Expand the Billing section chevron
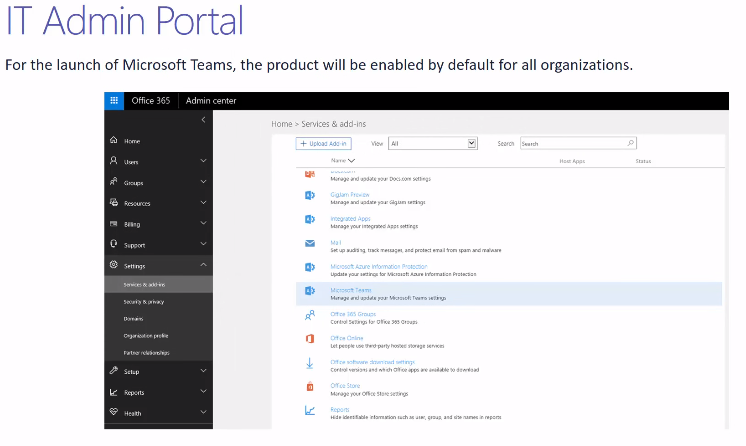 204,224
